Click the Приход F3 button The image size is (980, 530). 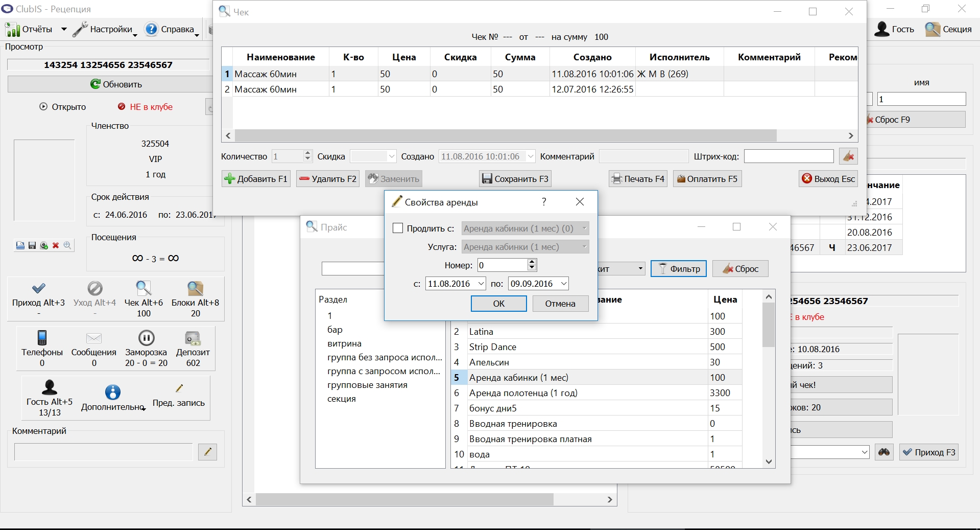(x=929, y=452)
